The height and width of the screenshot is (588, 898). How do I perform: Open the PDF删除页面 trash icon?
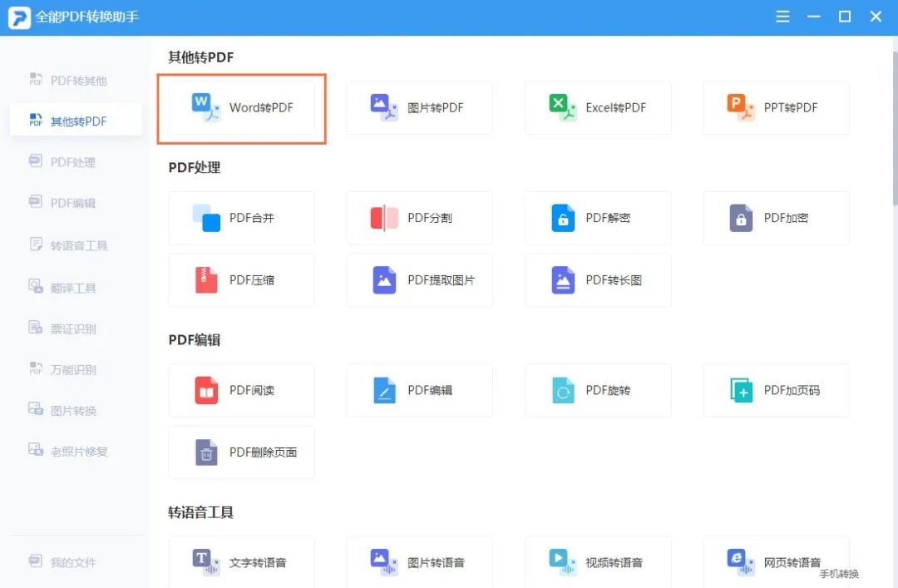click(206, 452)
